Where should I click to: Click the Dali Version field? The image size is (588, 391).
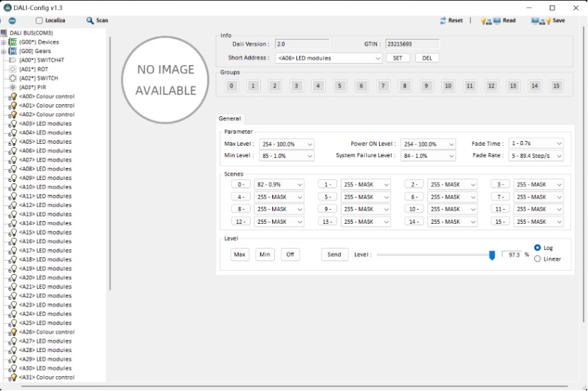tap(303, 44)
